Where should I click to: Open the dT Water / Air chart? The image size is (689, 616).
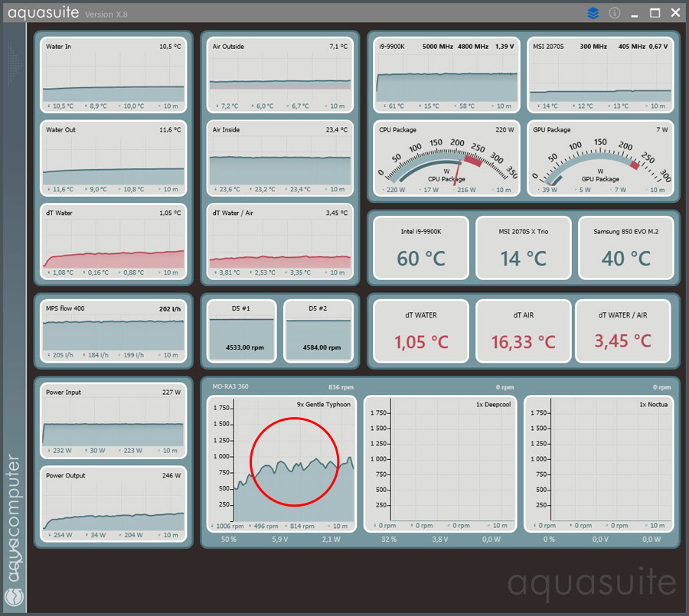[x=280, y=241]
